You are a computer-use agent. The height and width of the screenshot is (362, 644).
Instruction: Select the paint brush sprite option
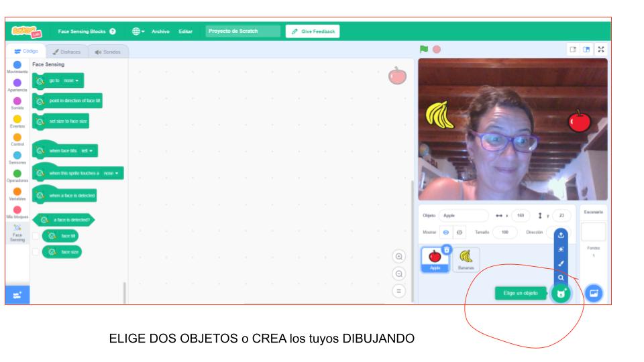561,263
